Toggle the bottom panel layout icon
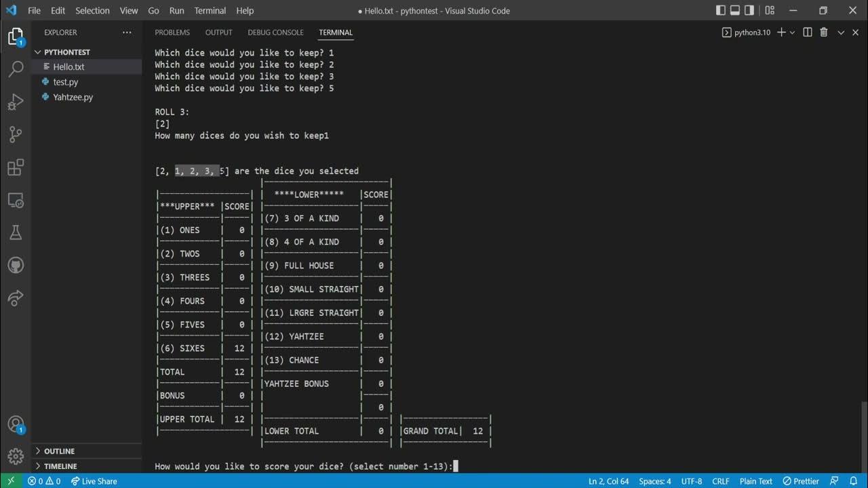868x488 pixels. coord(735,10)
